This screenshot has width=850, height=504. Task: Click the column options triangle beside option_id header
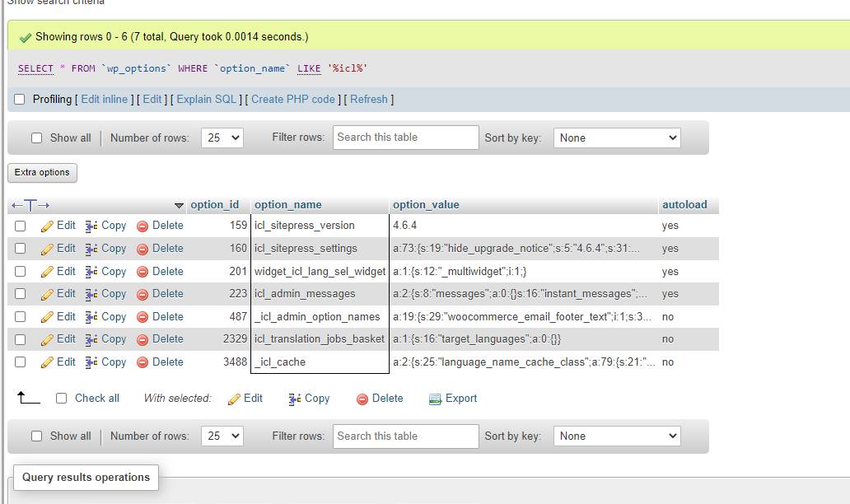point(179,205)
